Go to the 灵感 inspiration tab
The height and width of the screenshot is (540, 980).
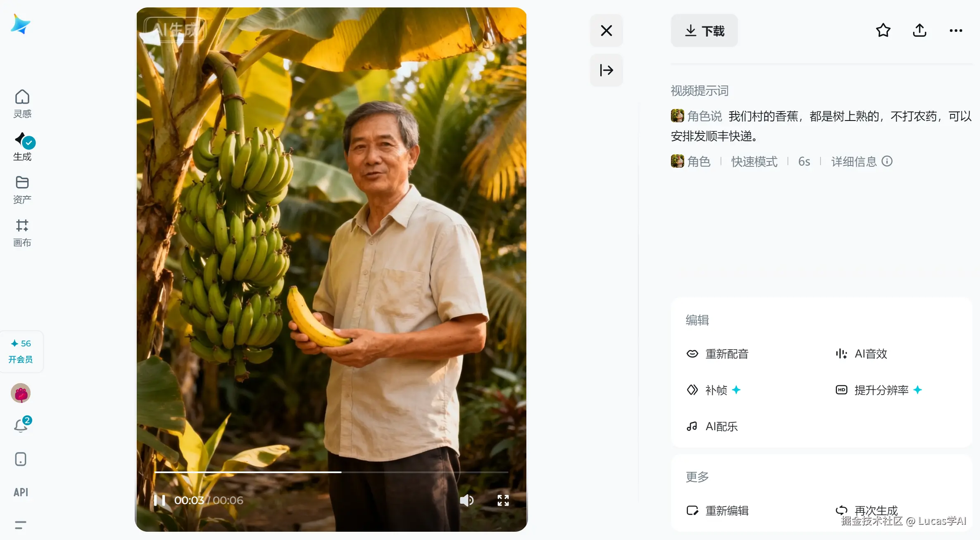click(x=22, y=104)
